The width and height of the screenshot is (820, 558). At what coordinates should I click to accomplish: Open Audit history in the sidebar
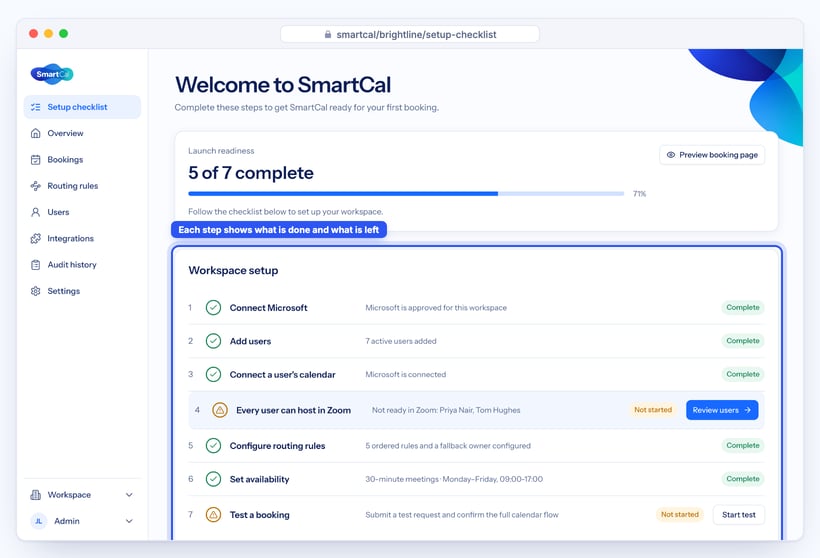83,265
